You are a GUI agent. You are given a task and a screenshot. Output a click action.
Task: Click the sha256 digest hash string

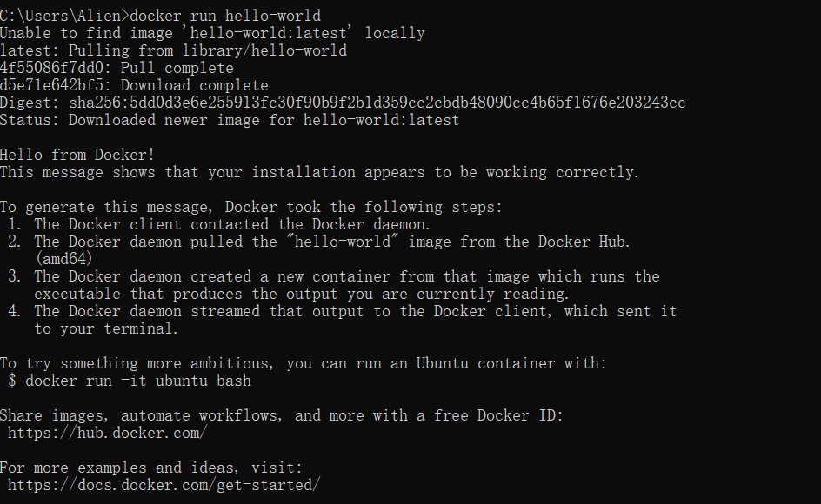tap(377, 103)
